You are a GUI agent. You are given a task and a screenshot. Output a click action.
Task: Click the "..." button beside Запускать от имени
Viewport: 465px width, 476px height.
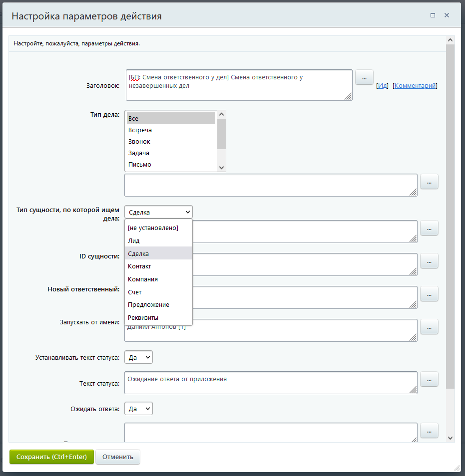pyautogui.click(x=429, y=327)
